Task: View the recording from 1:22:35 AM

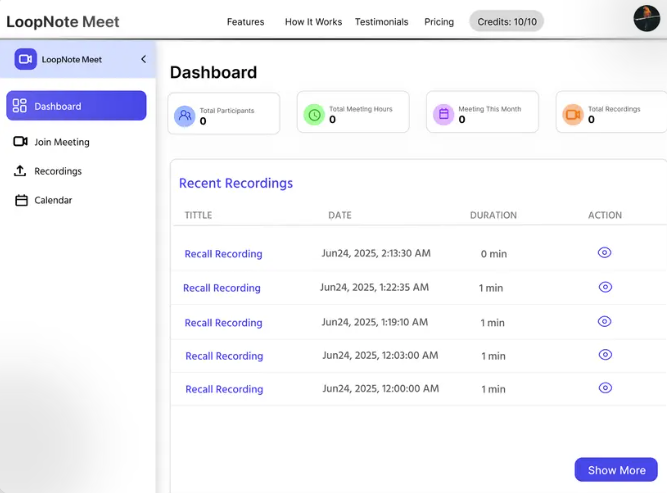Action: 605,287
